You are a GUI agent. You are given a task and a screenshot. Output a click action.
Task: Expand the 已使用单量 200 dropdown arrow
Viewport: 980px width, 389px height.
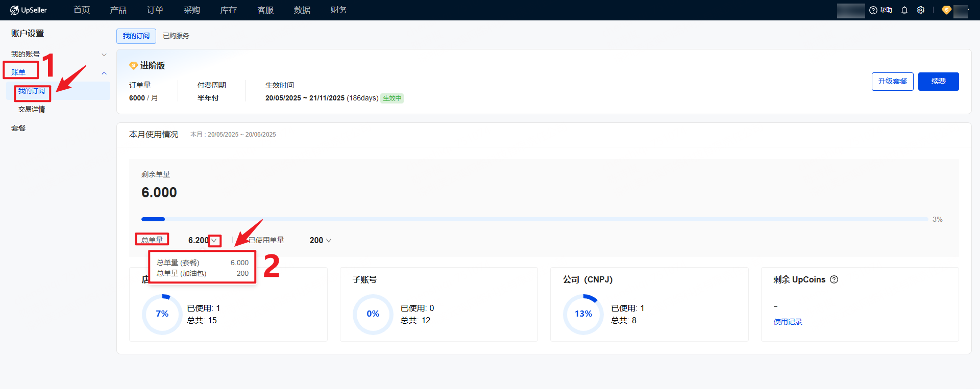(x=329, y=241)
